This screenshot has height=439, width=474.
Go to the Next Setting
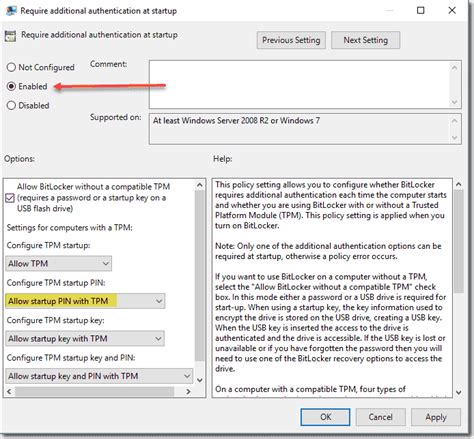point(366,40)
